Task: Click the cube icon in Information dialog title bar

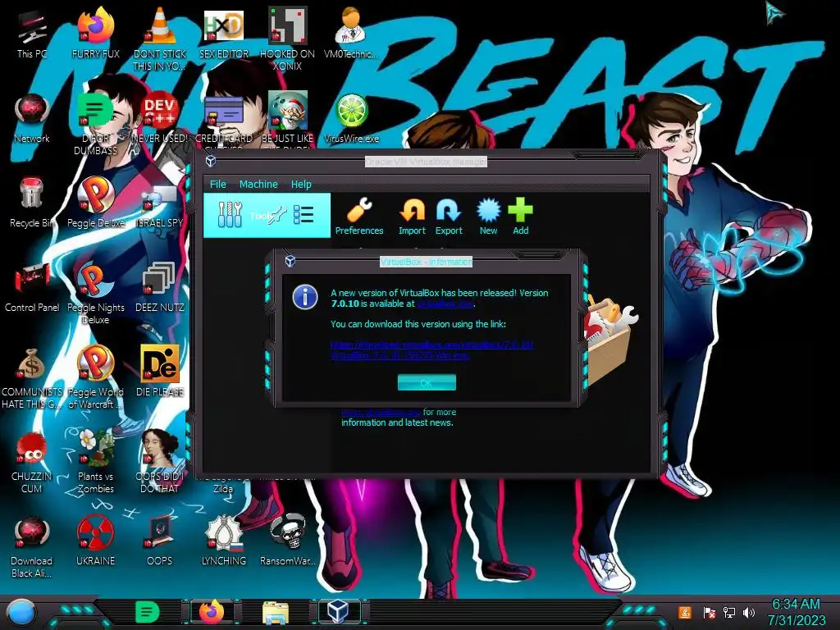Action: (x=290, y=261)
